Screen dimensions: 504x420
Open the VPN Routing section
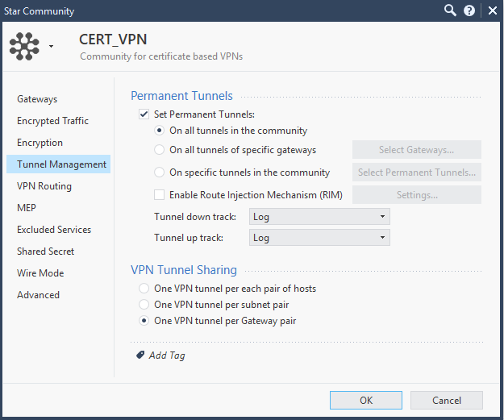pos(44,186)
